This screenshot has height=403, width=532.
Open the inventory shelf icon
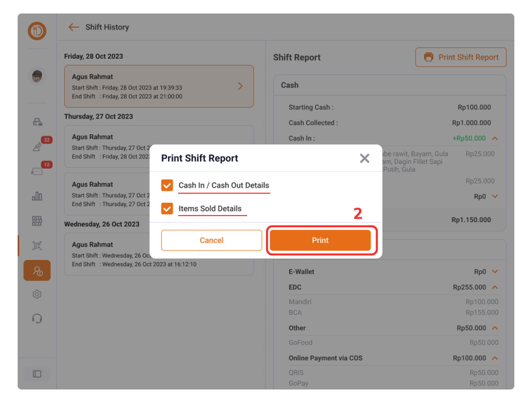(37, 221)
